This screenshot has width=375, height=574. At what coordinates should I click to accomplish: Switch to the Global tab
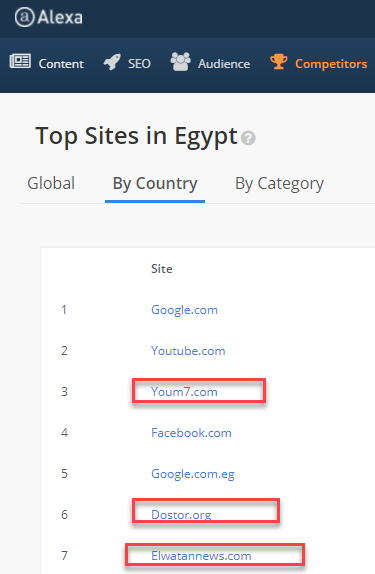[x=51, y=183]
